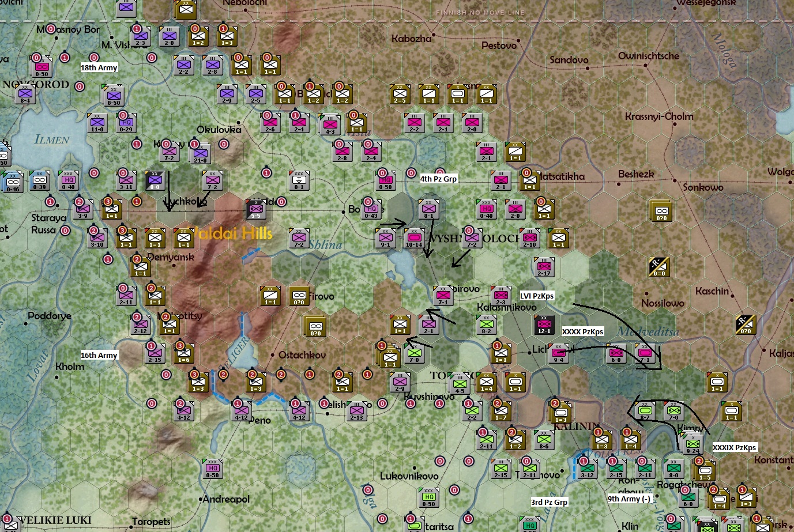Select the green 8-7 panzer counter
Screen dimensions: 794x532
click(645, 411)
